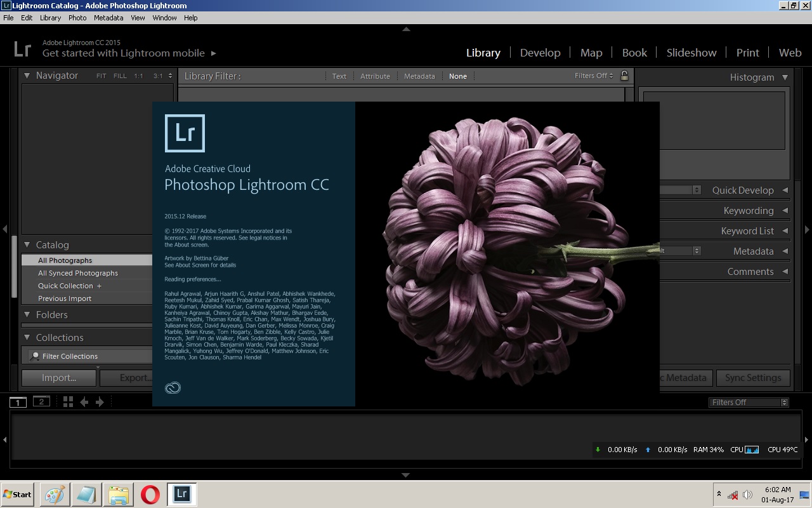Set Navigator zoom to 1:1

coord(138,76)
